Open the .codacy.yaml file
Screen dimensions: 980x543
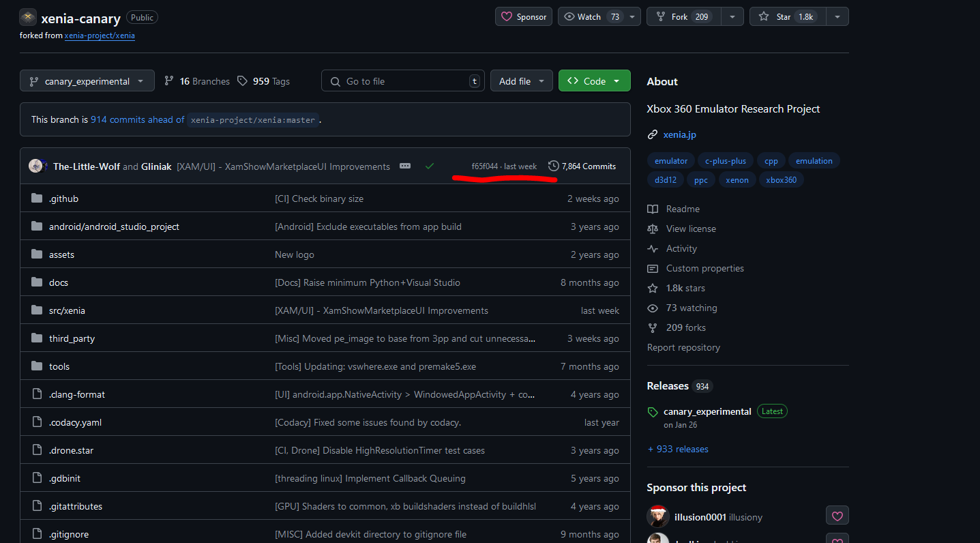75,422
